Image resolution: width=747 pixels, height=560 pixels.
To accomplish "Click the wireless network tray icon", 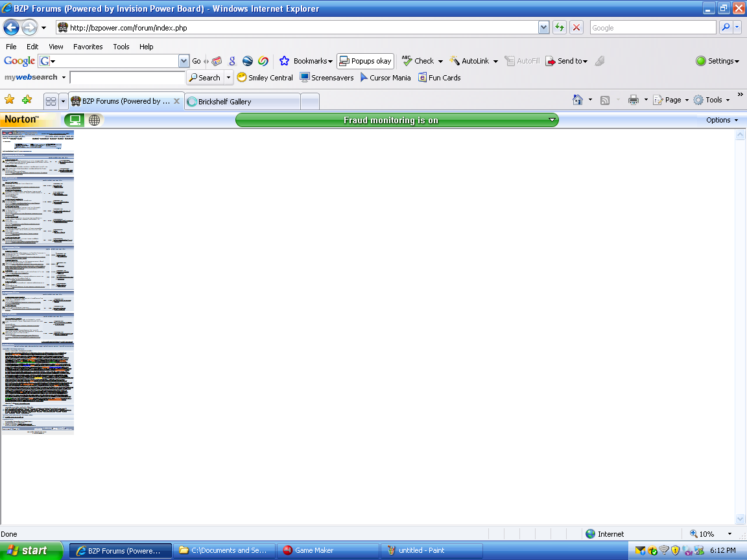I will click(x=664, y=550).
